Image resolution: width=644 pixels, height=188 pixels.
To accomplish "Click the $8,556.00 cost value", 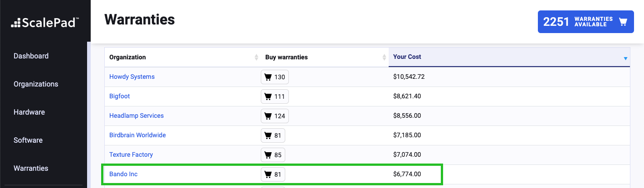I will tap(407, 116).
